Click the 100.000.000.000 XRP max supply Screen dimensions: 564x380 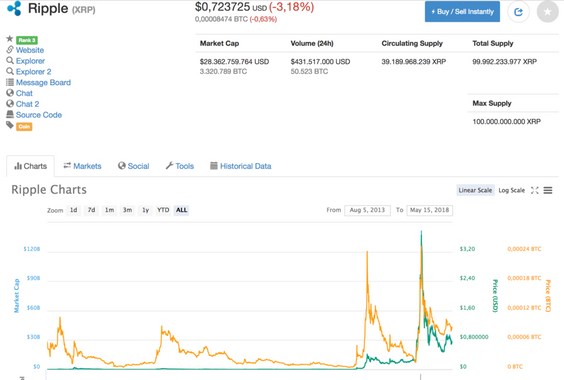[506, 122]
